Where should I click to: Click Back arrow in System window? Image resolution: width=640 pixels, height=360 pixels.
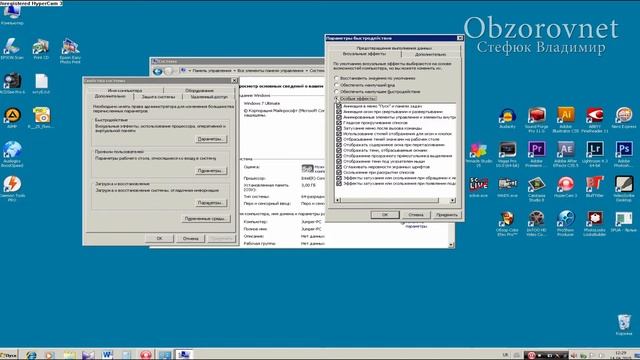pos(158,71)
